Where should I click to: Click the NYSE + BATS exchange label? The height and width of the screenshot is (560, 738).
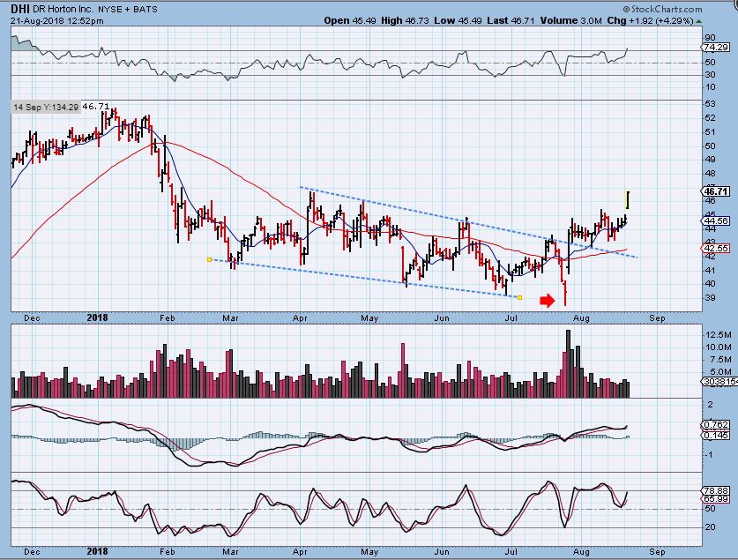click(128, 10)
